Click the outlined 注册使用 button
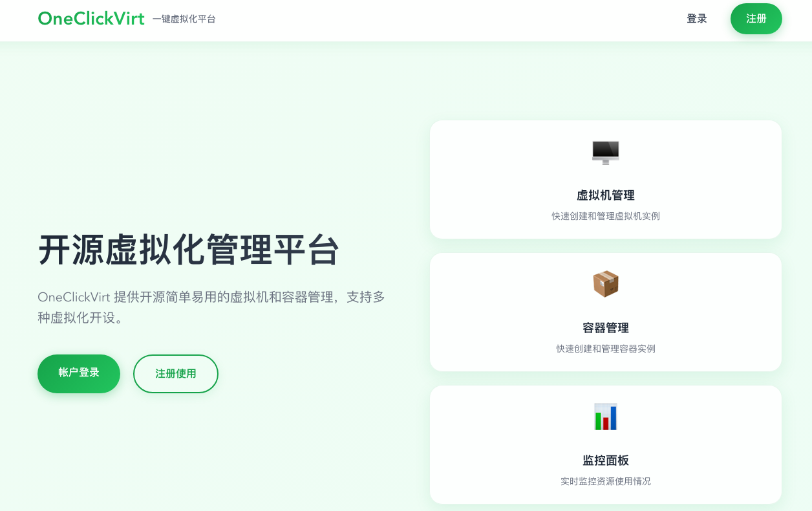The height and width of the screenshot is (511, 812). 176,373
